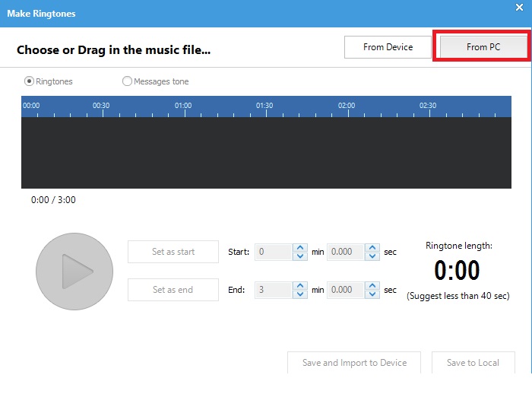Click the large round play button
The width and height of the screenshot is (532, 394).
[x=74, y=272]
